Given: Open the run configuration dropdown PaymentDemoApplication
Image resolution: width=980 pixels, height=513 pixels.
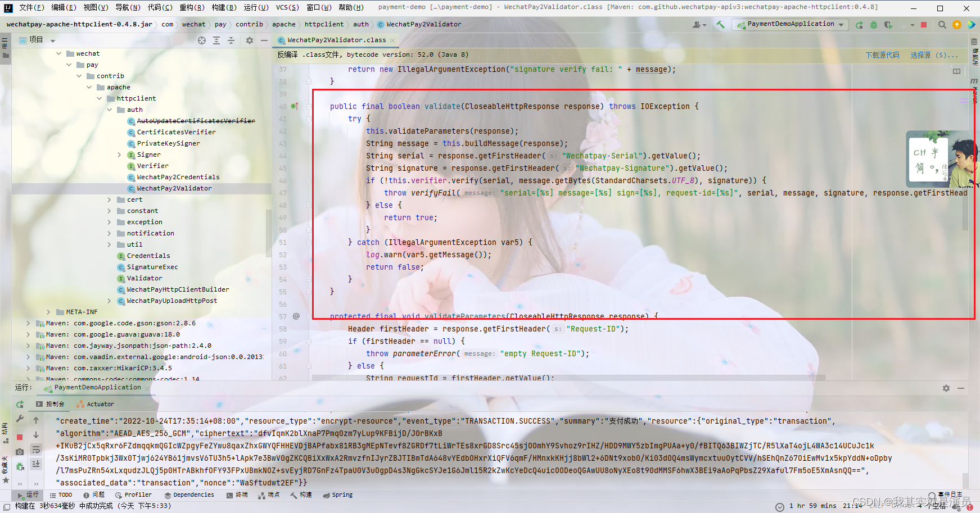Looking at the screenshot, I should 791,25.
